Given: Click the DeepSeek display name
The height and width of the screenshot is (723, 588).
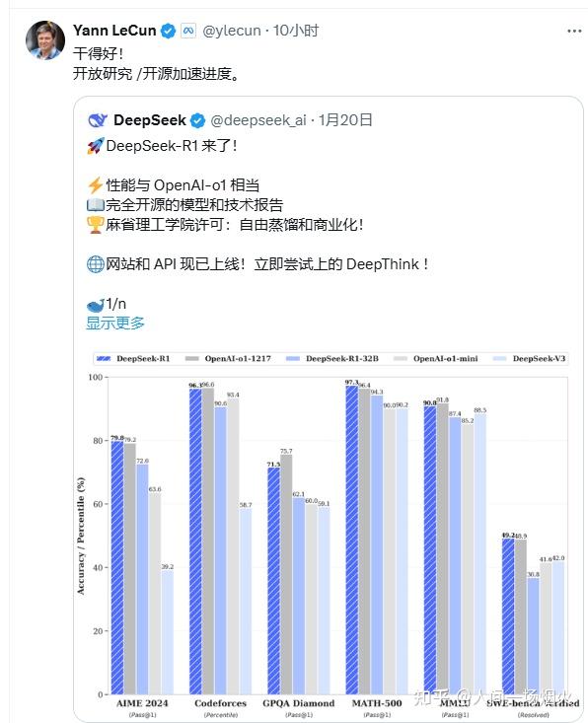Looking at the screenshot, I should point(149,120).
